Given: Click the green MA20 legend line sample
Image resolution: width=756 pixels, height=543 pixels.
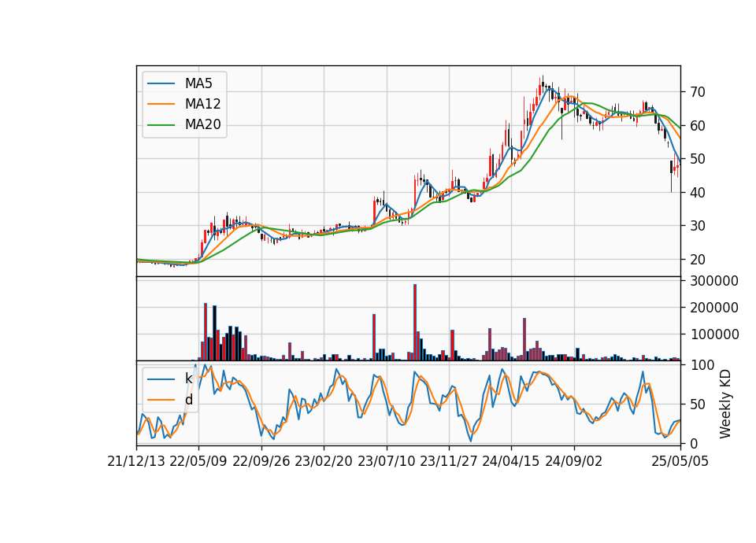Looking at the screenshot, I should tap(161, 125).
